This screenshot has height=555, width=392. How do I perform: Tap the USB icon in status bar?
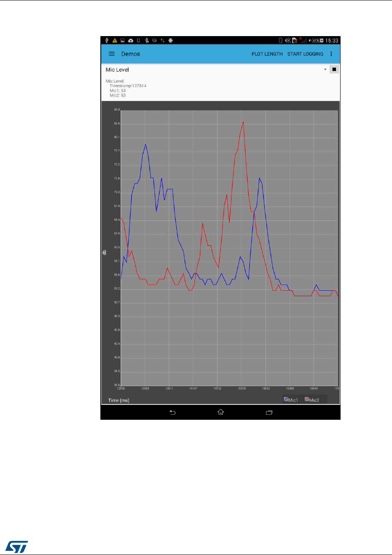click(x=107, y=40)
